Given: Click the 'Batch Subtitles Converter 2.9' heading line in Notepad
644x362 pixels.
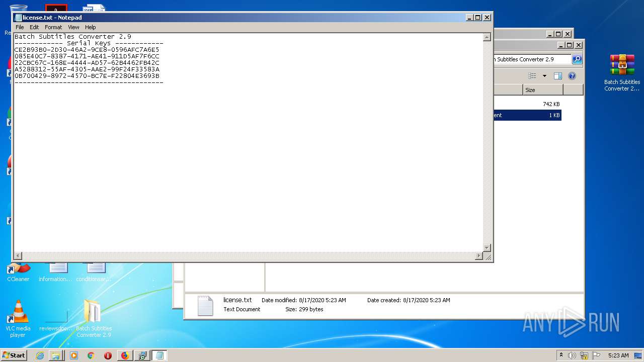Looking at the screenshot, I should click(x=73, y=37).
